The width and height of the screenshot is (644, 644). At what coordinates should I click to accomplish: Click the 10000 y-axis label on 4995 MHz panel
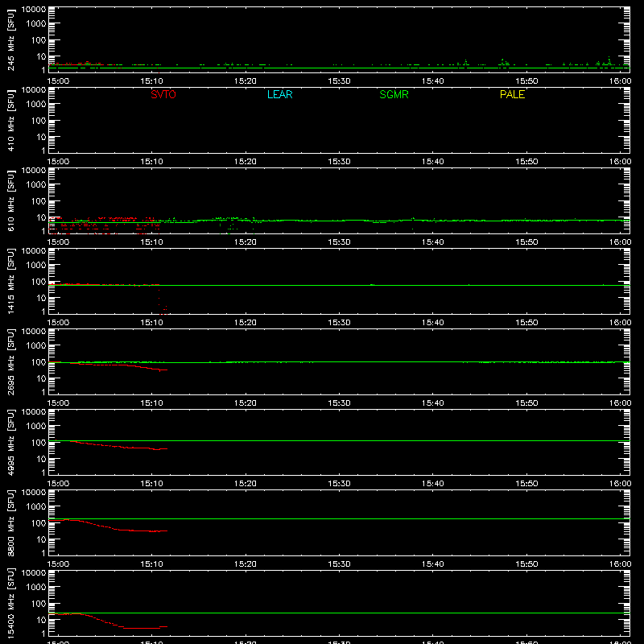pos(34,412)
